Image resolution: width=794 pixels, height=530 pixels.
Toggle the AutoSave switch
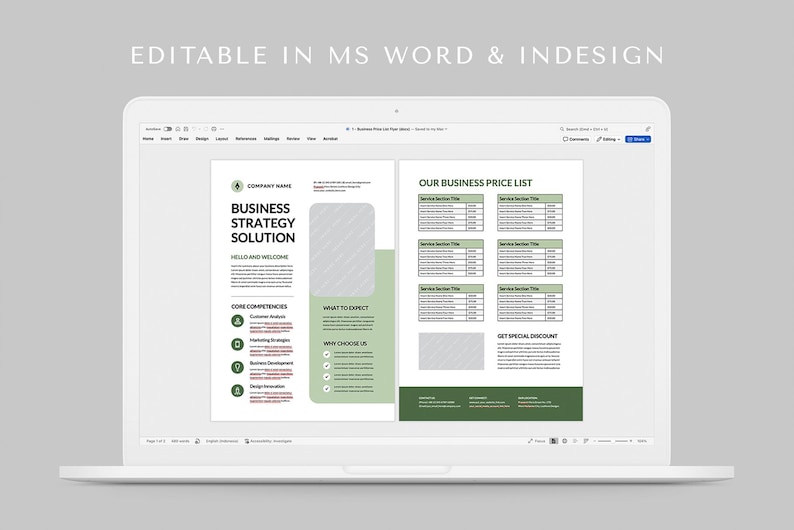[167, 129]
